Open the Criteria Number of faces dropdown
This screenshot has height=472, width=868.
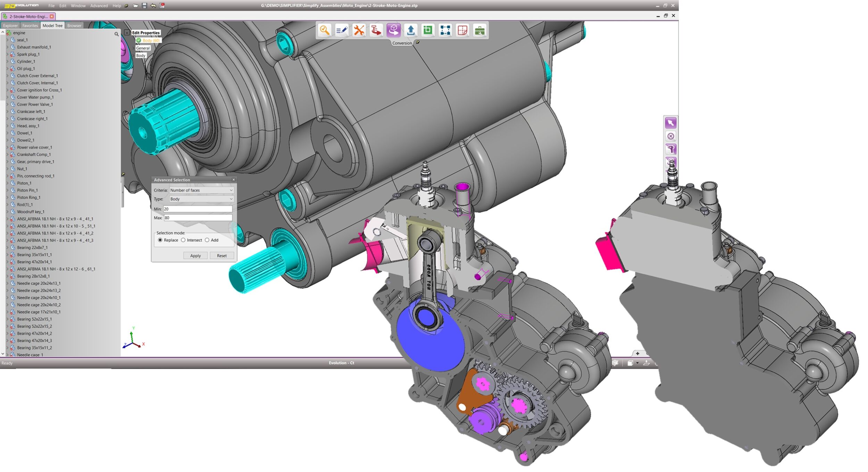[x=201, y=190]
